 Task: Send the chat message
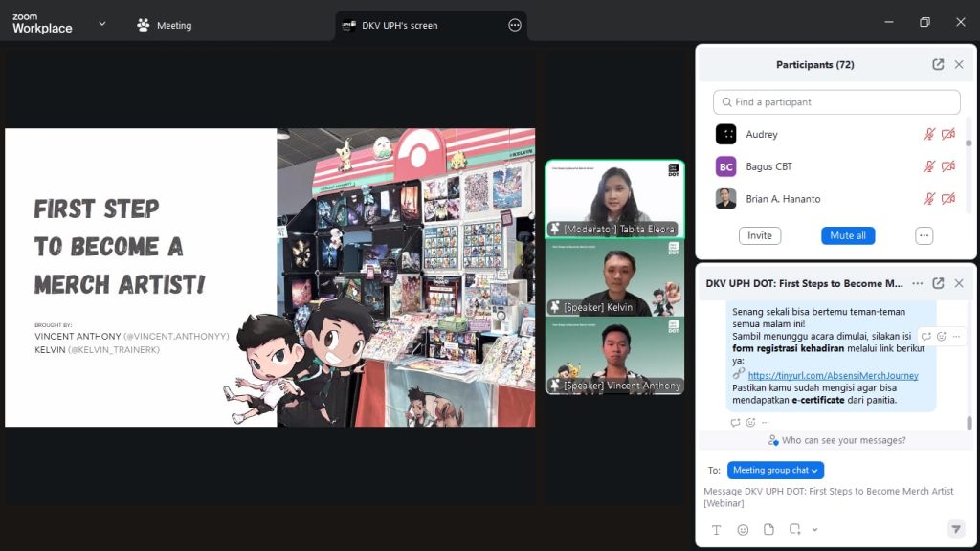point(955,529)
